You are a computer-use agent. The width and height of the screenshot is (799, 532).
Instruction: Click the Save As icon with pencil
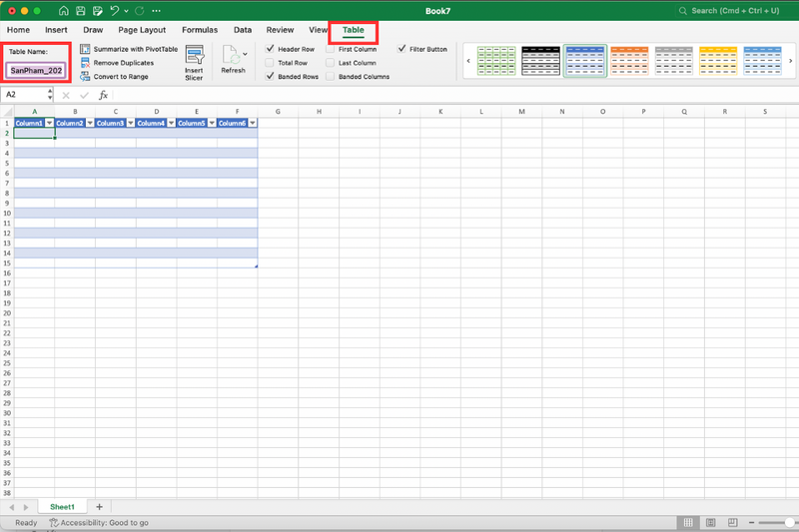(97, 11)
